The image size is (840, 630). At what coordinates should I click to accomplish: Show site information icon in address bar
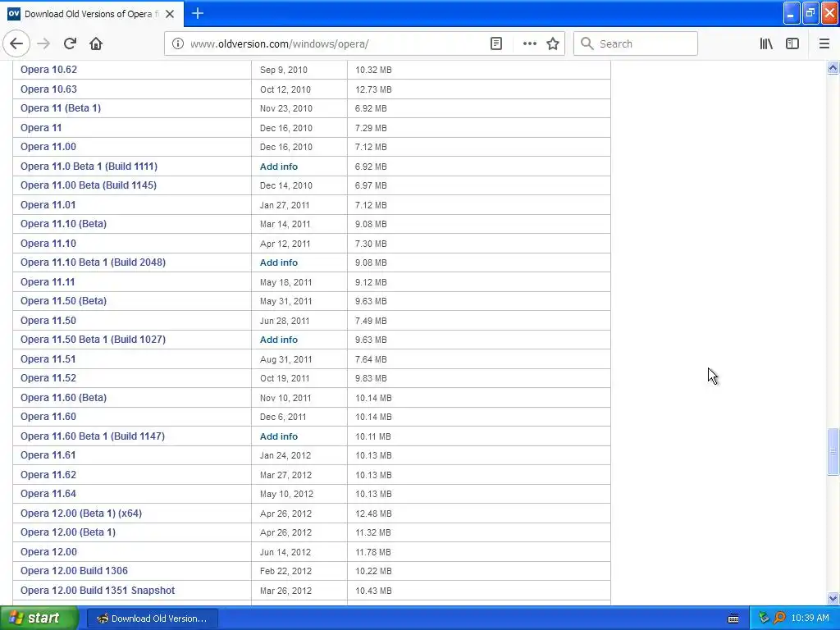click(178, 44)
